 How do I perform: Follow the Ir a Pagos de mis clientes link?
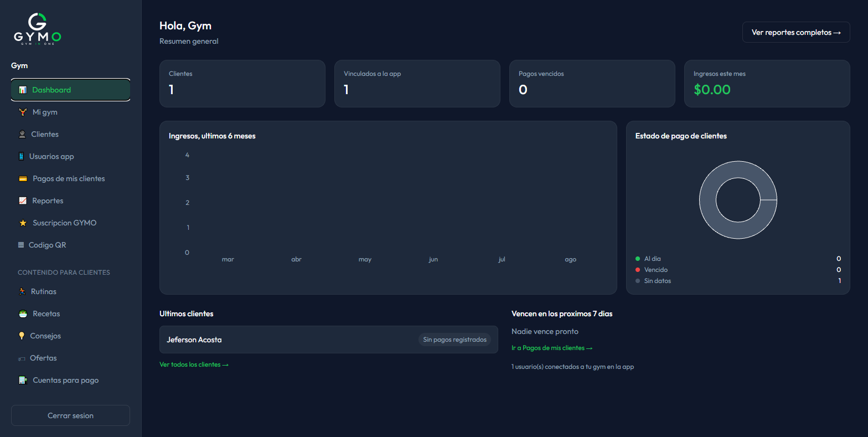[x=552, y=348]
